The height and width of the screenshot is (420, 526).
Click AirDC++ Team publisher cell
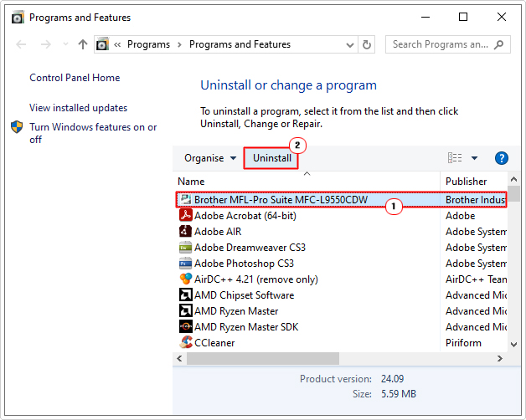click(476, 279)
